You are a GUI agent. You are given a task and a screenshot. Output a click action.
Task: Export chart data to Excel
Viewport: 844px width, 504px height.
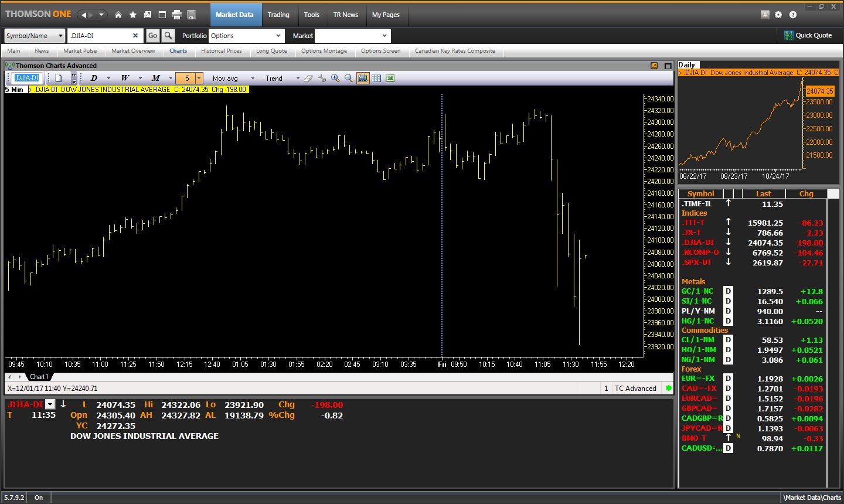(390, 78)
